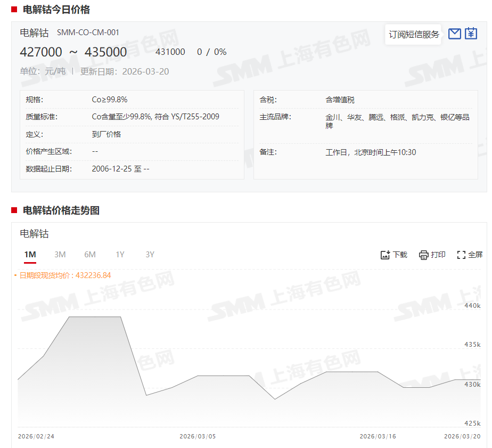The height and width of the screenshot is (448, 492).
Task: Download the chart via 下载 icon
Action: [x=393, y=255]
